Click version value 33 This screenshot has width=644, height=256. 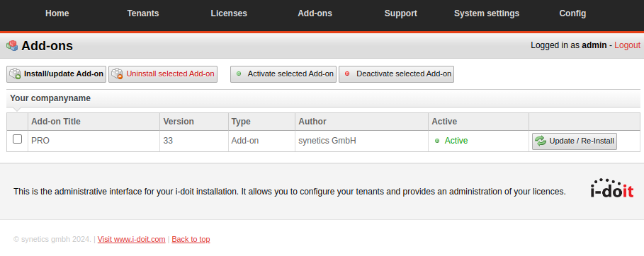pyautogui.click(x=168, y=141)
